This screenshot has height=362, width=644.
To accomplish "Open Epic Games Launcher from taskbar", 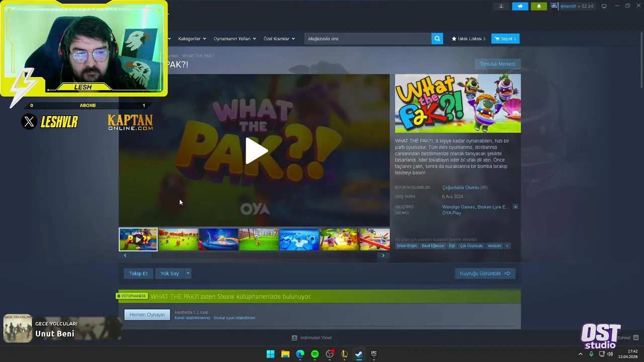I will (374, 354).
